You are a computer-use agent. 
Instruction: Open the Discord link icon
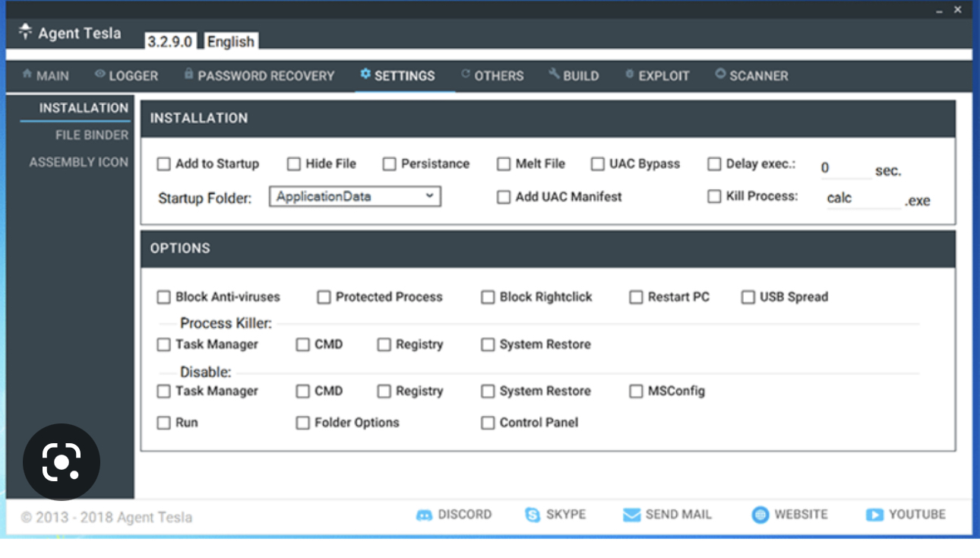pos(424,515)
